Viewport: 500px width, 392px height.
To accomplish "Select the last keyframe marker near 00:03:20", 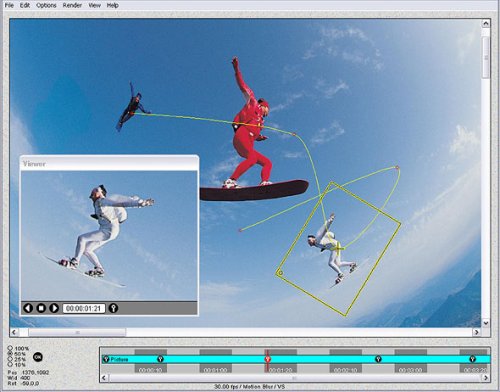I will point(472,359).
